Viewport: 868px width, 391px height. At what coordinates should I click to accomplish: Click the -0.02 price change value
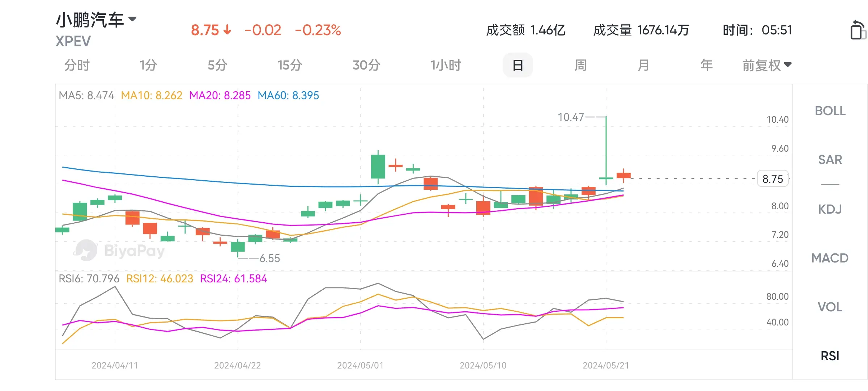pos(263,30)
